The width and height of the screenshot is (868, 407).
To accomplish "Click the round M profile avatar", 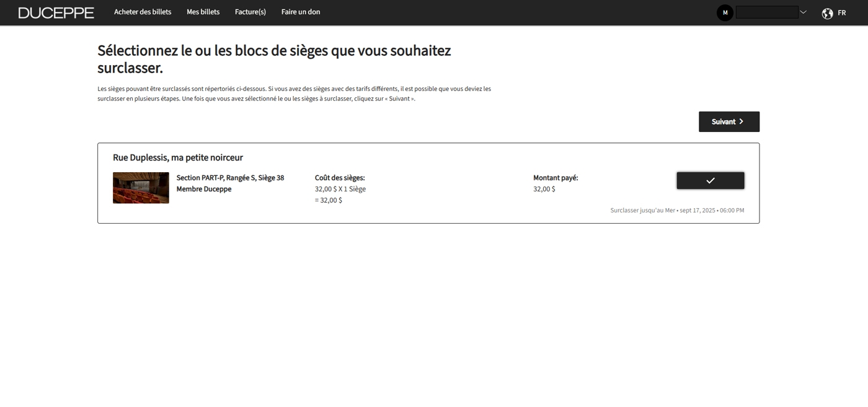I will [x=725, y=12].
